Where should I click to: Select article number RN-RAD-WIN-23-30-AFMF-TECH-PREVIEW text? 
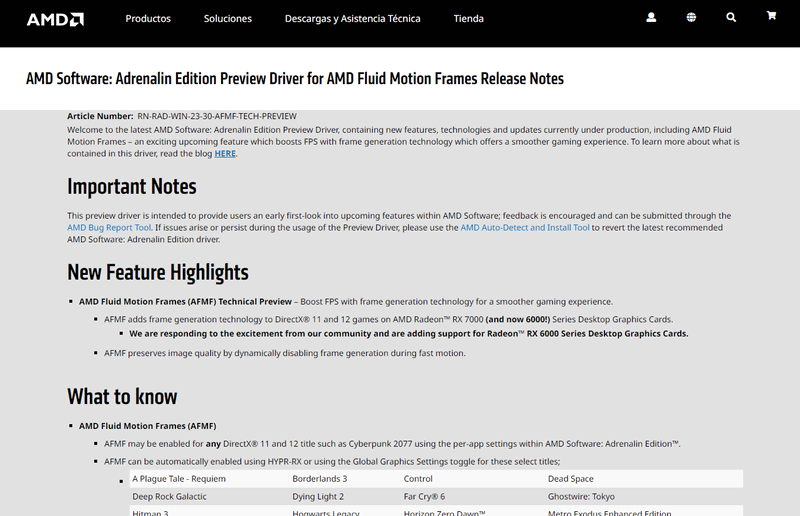[217, 116]
